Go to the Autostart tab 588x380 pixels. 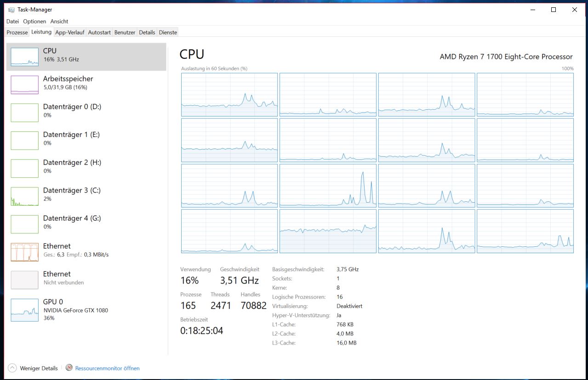point(99,33)
